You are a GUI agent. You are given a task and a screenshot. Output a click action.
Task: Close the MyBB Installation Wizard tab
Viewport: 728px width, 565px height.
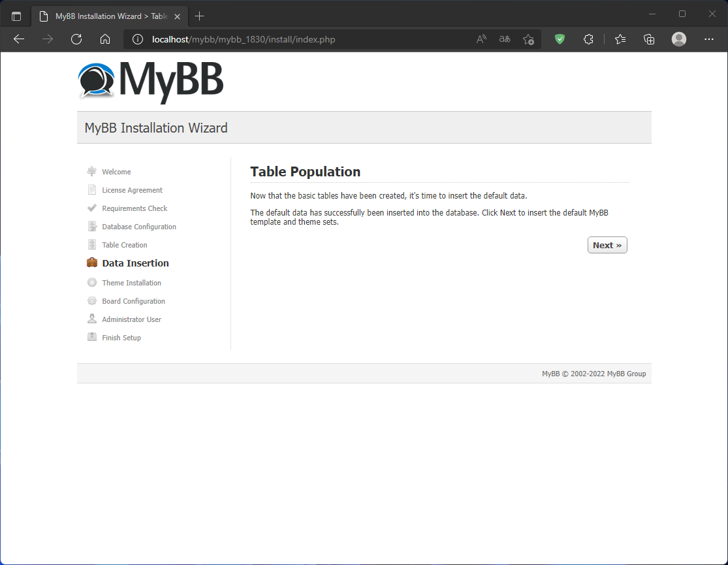178,16
